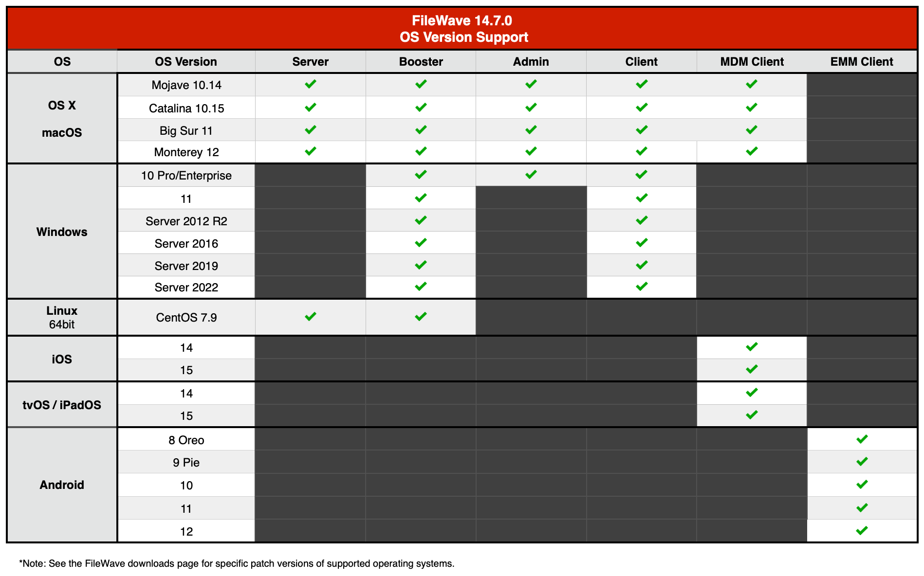The width and height of the screenshot is (924, 576).
Task: Click the 'Admin' column header
Action: point(531,62)
